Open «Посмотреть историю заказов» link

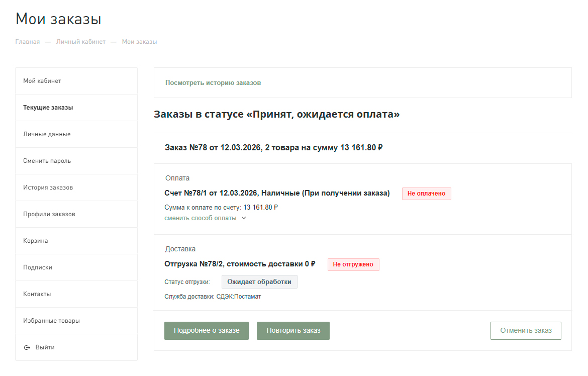pyautogui.click(x=213, y=82)
